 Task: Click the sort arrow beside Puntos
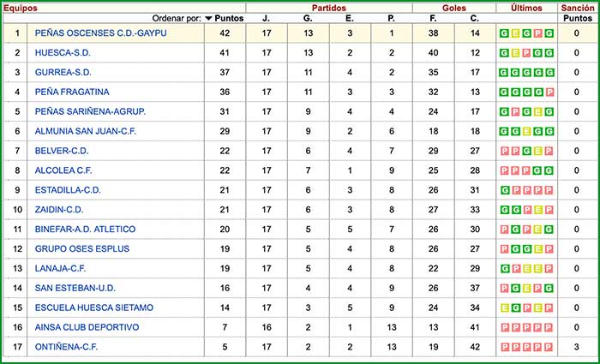click(x=208, y=18)
